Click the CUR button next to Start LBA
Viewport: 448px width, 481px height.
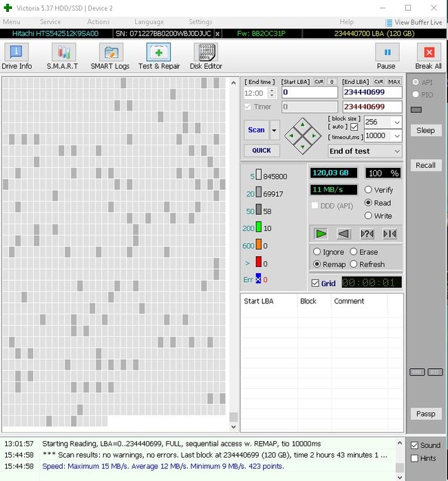(319, 82)
